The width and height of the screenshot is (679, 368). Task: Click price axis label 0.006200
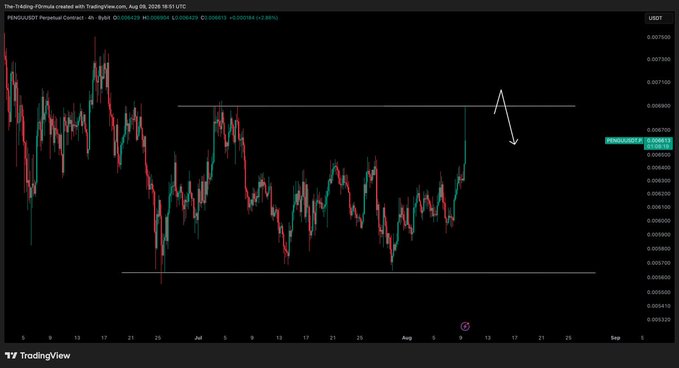[x=658, y=194]
